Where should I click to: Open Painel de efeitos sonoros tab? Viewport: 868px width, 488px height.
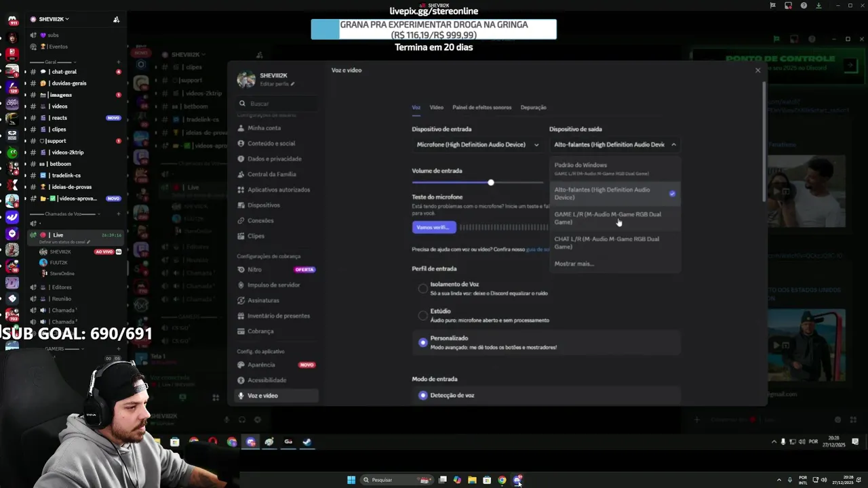point(481,107)
